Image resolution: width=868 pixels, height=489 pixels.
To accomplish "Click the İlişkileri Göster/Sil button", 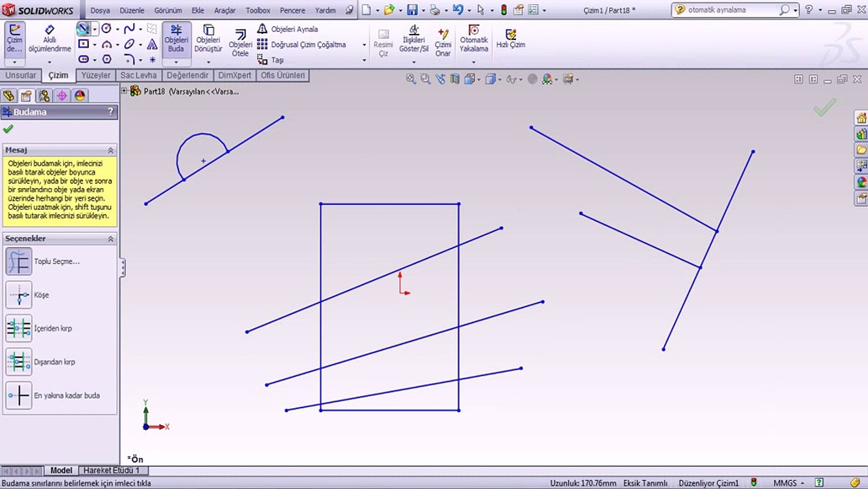I will (414, 39).
